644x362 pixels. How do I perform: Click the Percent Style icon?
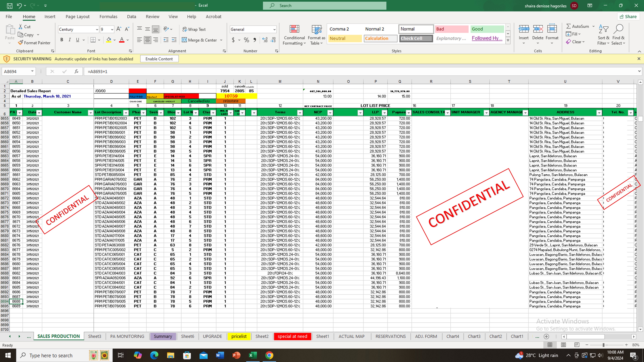coord(246,40)
